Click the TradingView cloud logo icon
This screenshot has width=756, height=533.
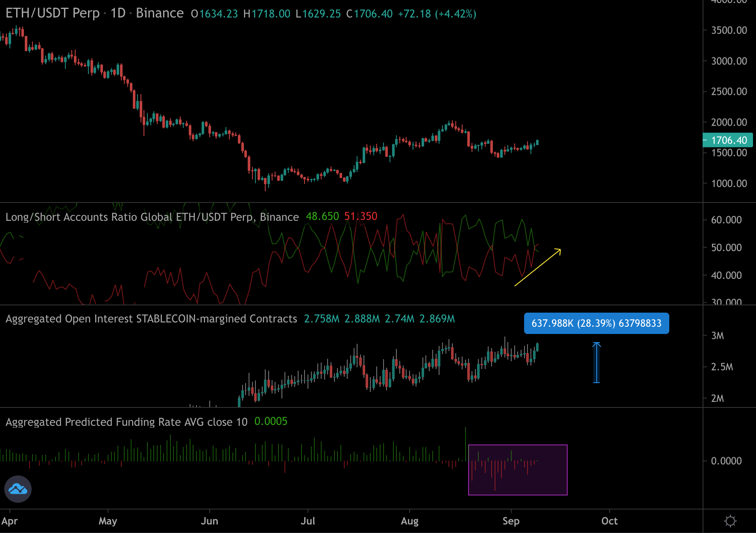click(18, 489)
